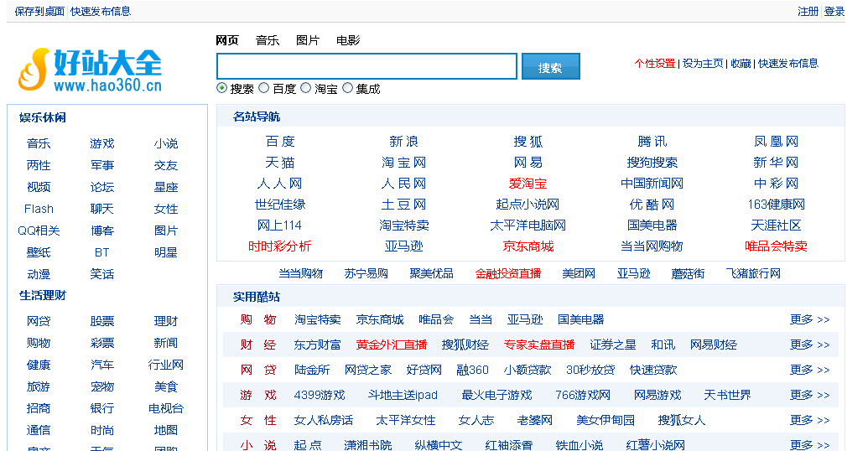868x451 pixels.
Task: Open 飞猪旅行网 link
Action: coord(753,273)
